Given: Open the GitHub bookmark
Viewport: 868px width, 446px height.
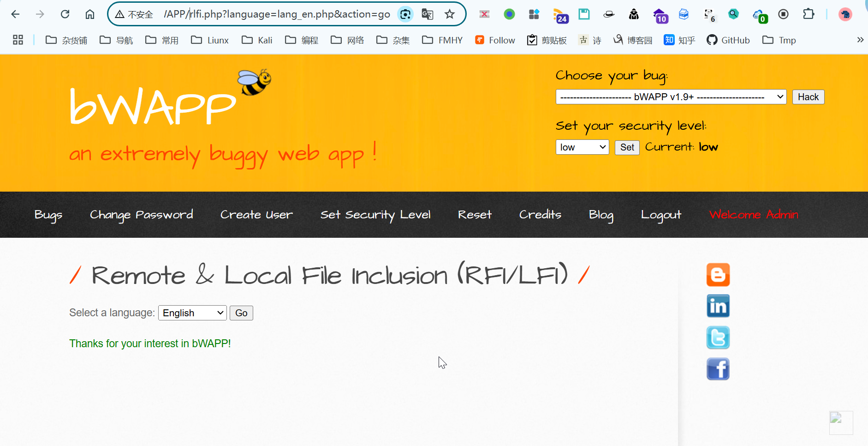Looking at the screenshot, I should point(728,40).
